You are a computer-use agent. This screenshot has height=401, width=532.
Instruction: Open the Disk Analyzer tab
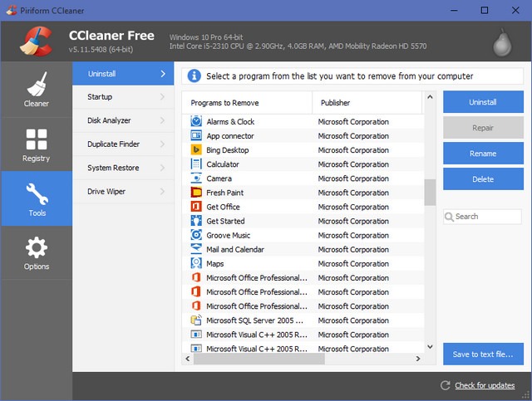pos(123,120)
